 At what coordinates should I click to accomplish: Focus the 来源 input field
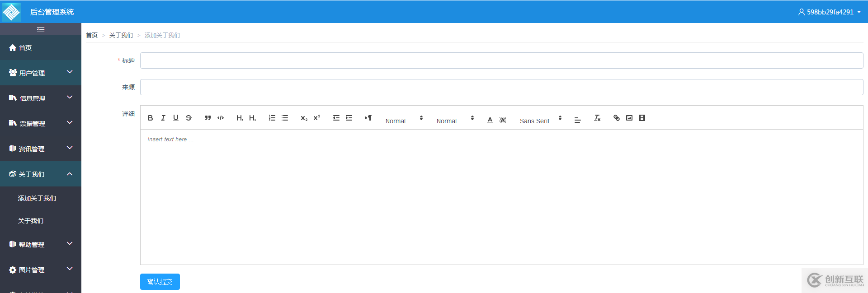tap(502, 87)
